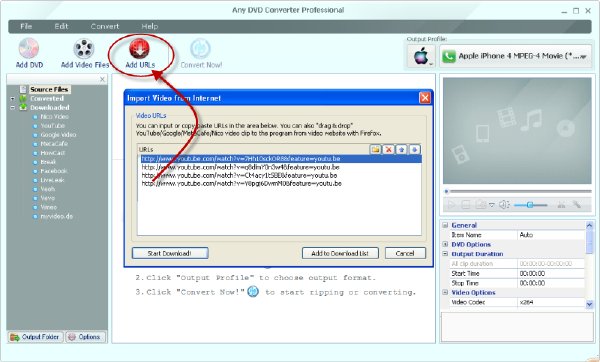Collapse the General section

point(445,225)
